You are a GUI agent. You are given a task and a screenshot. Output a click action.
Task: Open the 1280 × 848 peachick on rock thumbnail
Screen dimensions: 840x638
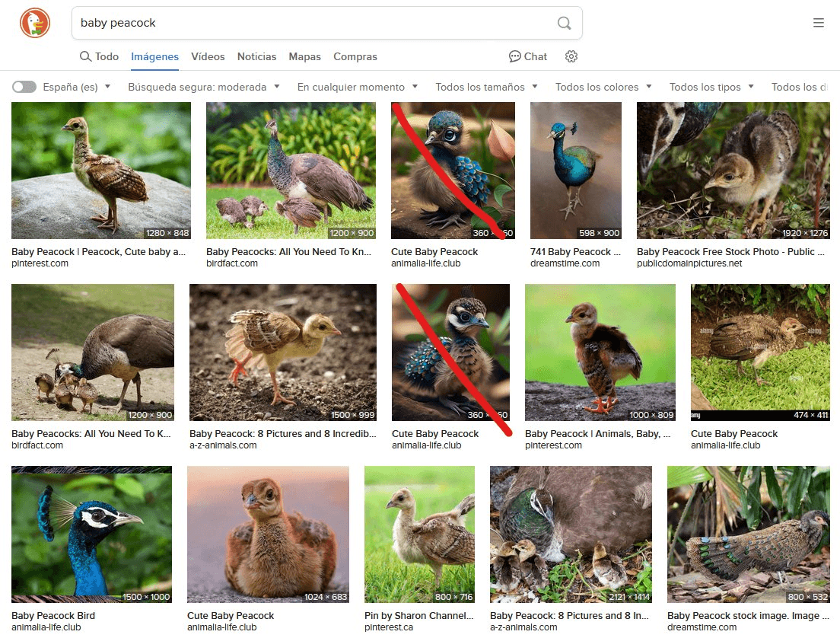click(101, 171)
